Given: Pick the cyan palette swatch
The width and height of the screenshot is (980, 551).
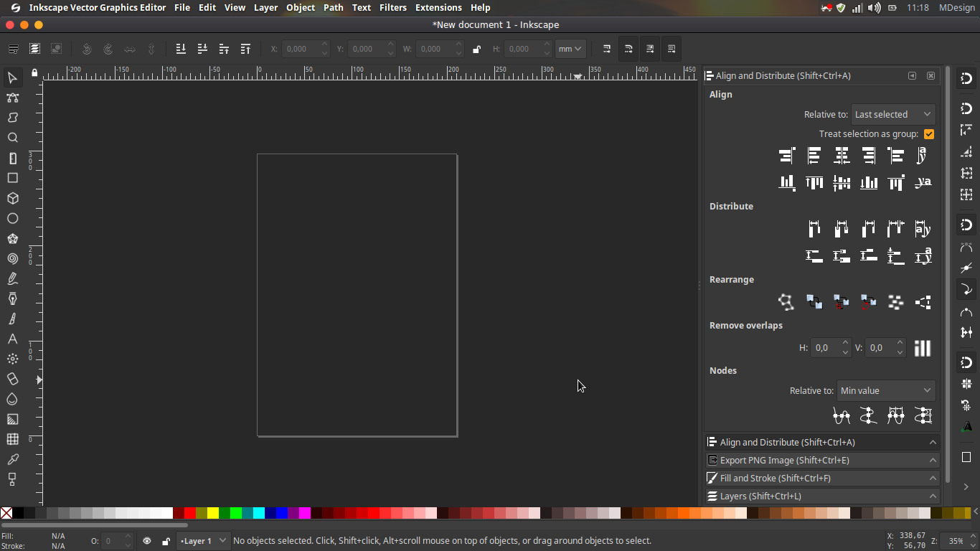Looking at the screenshot, I should point(259,513).
